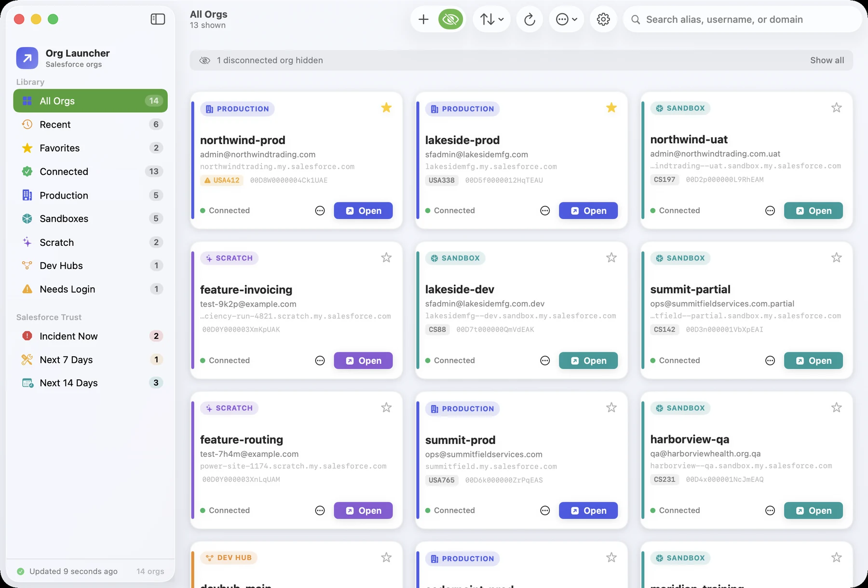The height and width of the screenshot is (588, 868).
Task: Open the more actions ellipsis dropdown
Action: pyautogui.click(x=567, y=19)
